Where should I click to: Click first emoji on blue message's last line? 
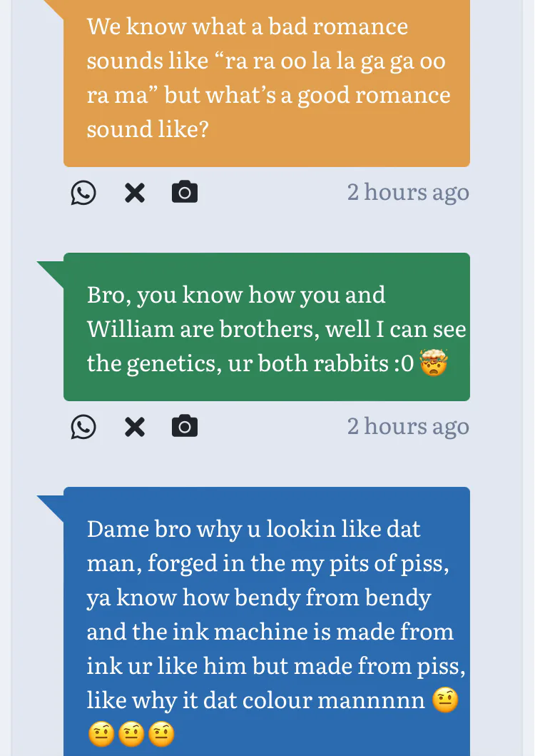pyautogui.click(x=101, y=735)
